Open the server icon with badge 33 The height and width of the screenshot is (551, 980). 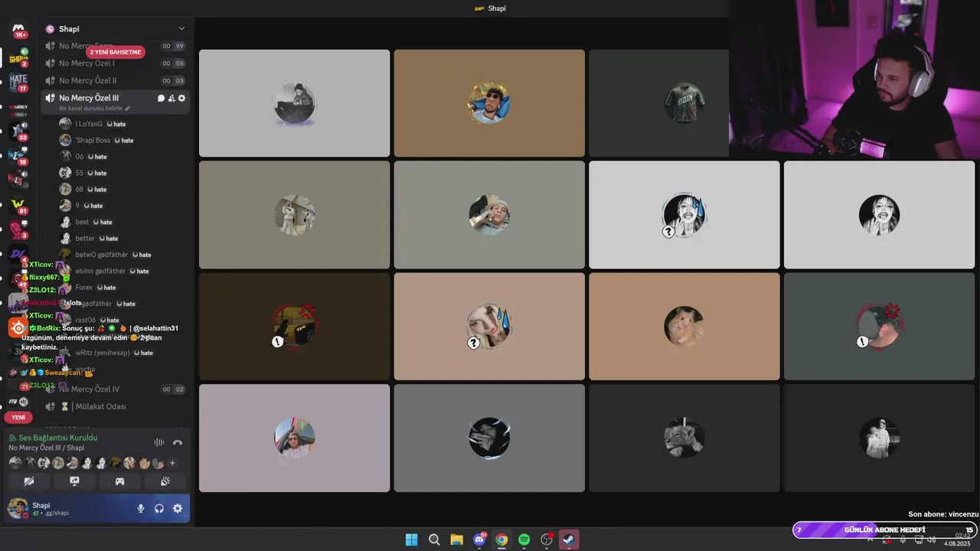coord(18,130)
